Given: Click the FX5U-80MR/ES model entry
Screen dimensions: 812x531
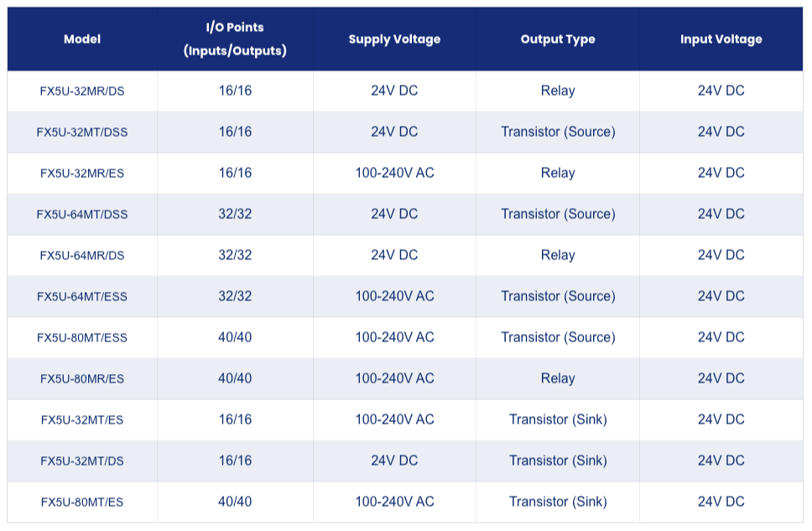Looking at the screenshot, I should (82, 378).
